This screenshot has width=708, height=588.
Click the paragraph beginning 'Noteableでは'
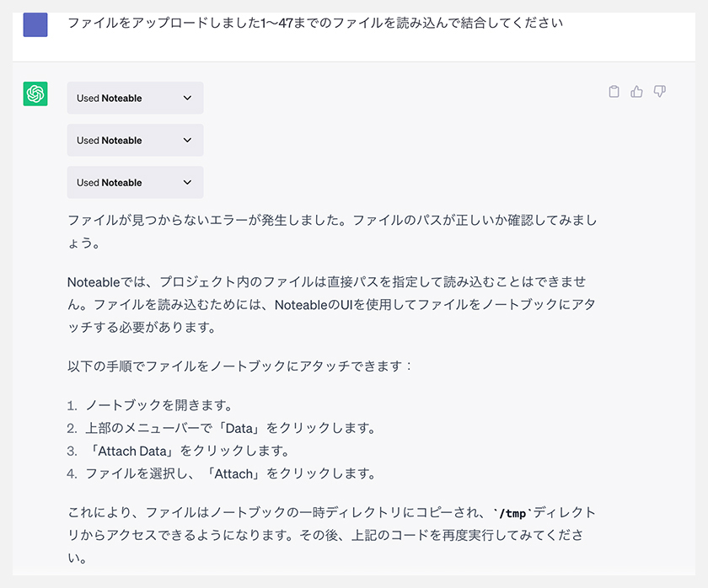tap(332, 305)
